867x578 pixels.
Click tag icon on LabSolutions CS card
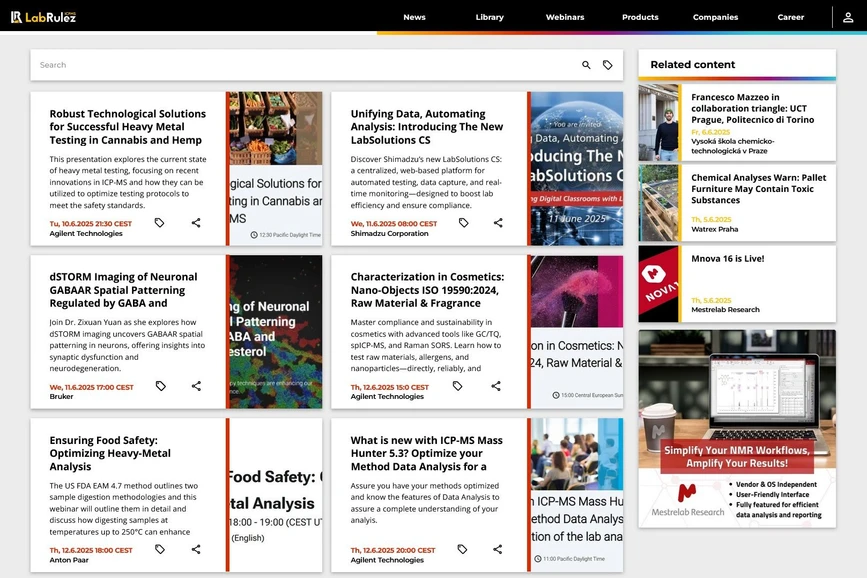[x=463, y=222]
